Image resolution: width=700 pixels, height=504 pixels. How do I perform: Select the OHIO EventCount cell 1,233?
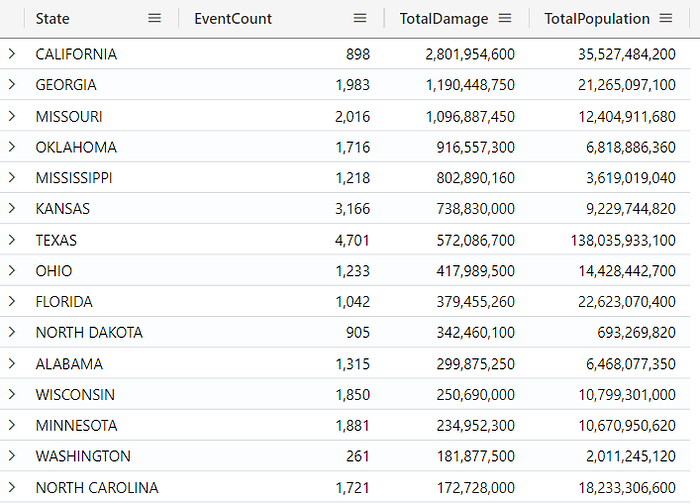(353, 271)
